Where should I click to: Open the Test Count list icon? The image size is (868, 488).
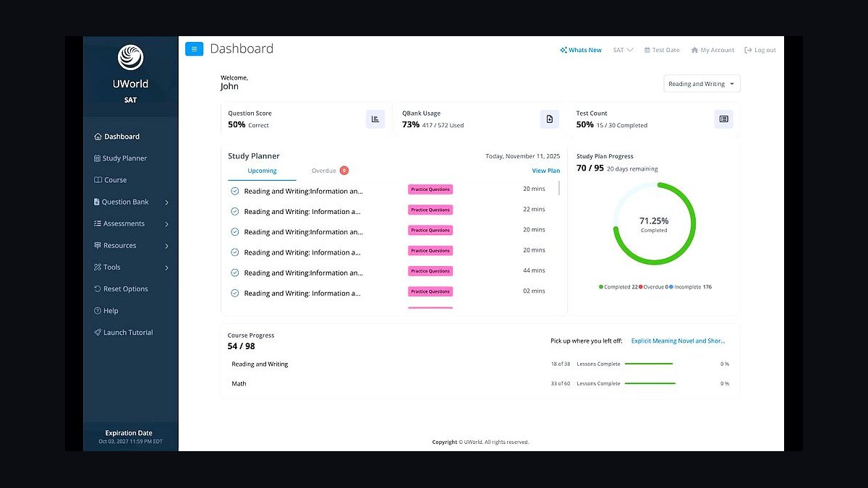coord(723,119)
